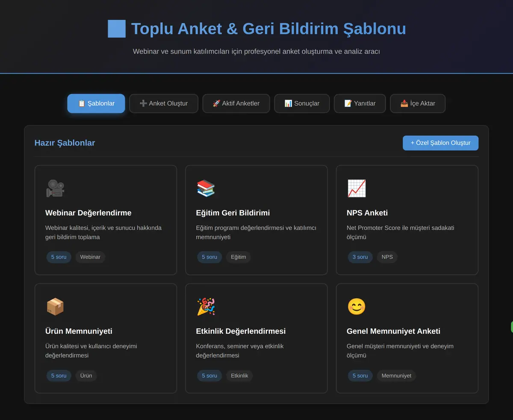Open the Anket Oluştur tab
The image size is (513, 420).
coord(164,104)
